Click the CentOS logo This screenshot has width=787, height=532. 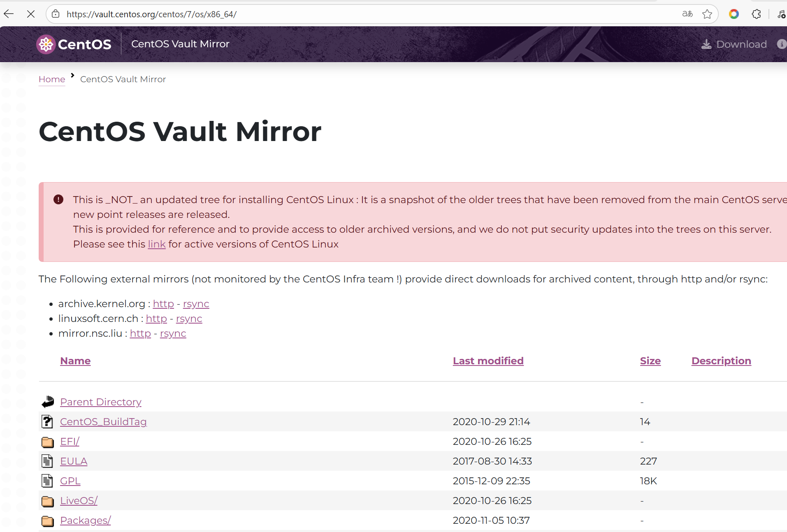(x=74, y=44)
